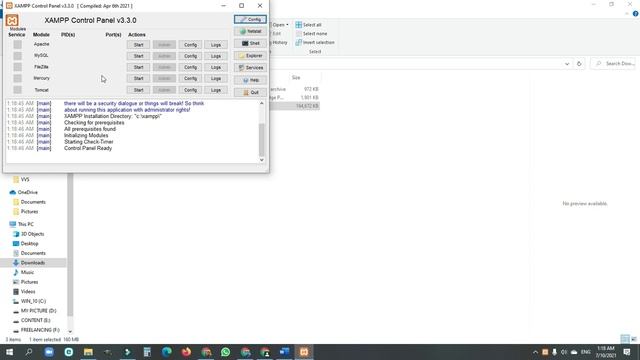Toggle Tomcat service checkbox

point(17,89)
